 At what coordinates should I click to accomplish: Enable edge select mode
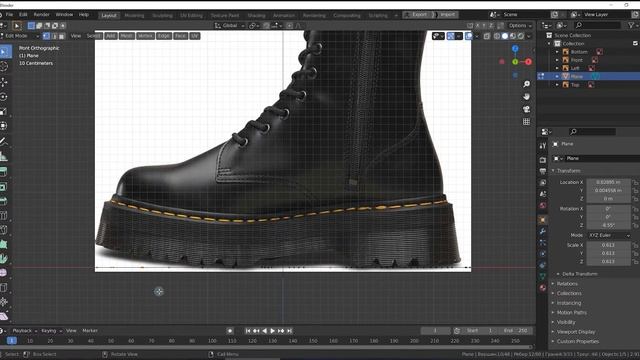[54, 36]
